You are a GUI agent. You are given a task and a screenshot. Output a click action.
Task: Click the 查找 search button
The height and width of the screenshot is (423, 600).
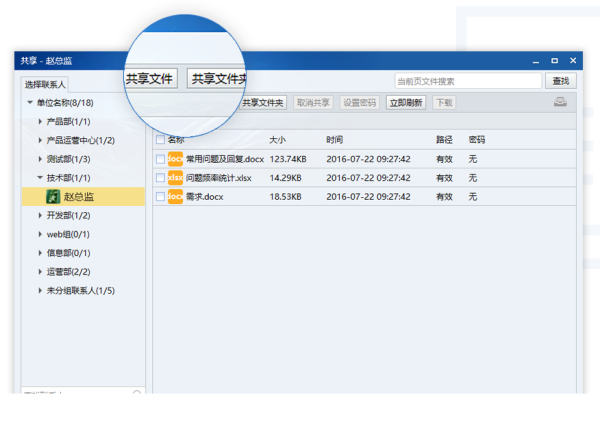(x=561, y=81)
